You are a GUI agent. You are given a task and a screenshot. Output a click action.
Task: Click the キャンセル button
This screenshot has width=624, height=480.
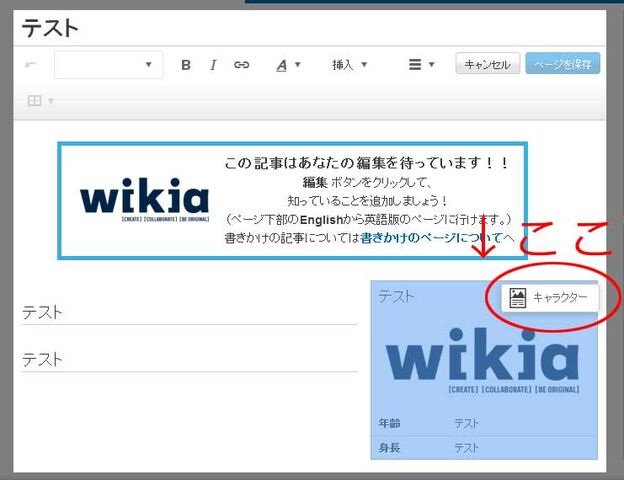488,64
